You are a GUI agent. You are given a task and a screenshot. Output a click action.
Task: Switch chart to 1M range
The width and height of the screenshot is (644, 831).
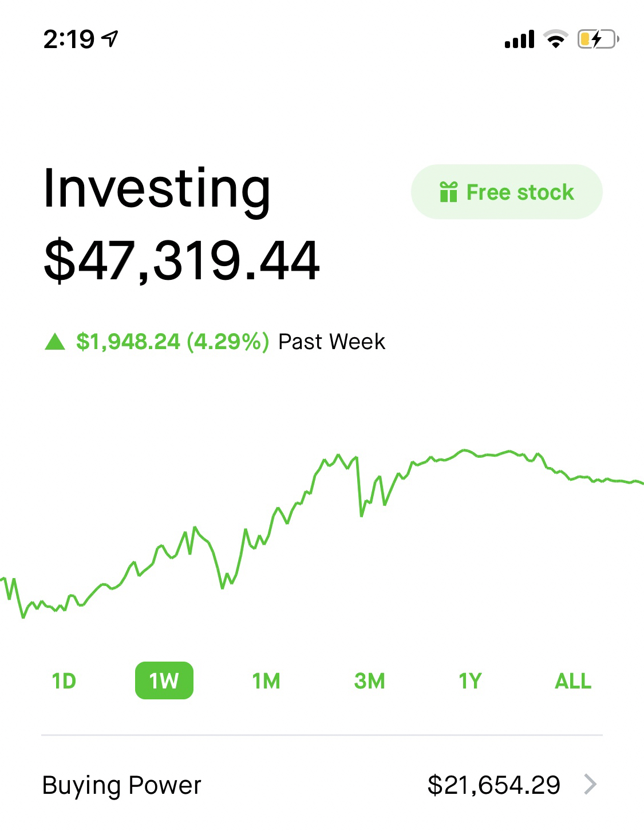[266, 681]
